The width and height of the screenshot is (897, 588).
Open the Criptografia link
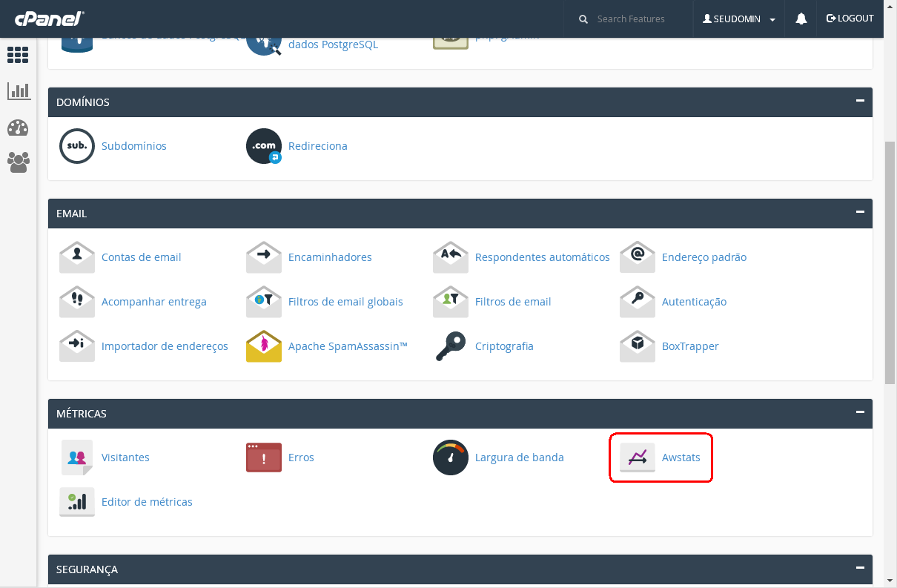click(x=504, y=346)
